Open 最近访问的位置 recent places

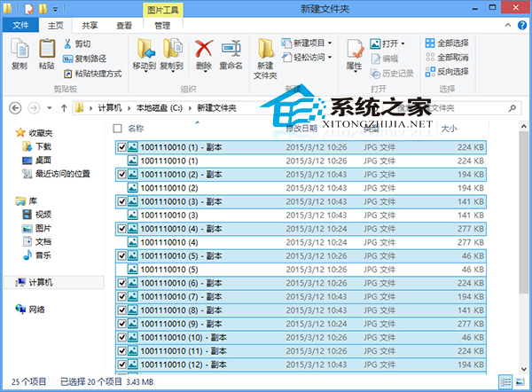click(57, 174)
